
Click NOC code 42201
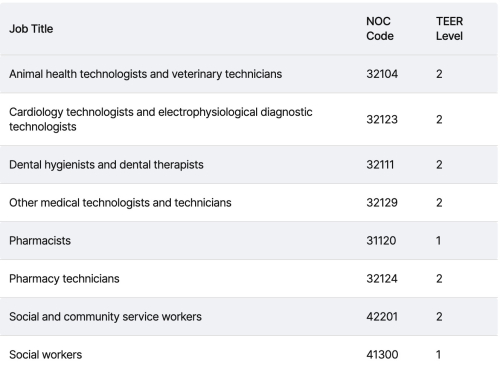click(x=382, y=317)
